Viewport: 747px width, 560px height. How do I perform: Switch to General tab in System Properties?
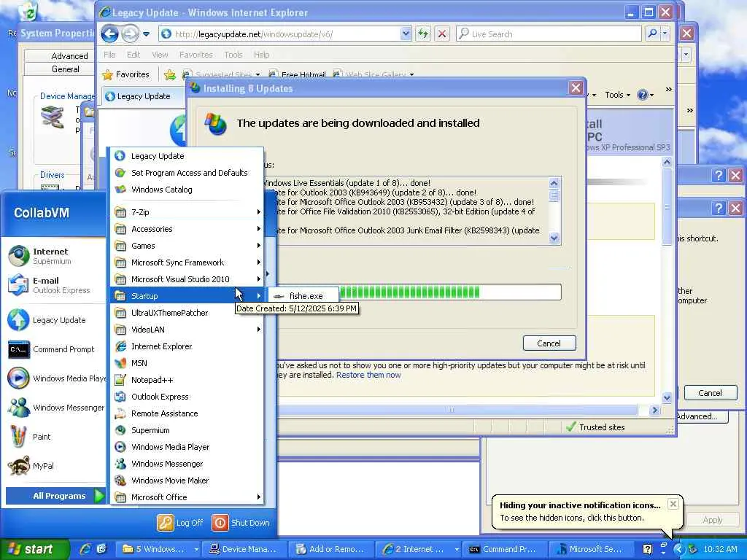(x=66, y=69)
